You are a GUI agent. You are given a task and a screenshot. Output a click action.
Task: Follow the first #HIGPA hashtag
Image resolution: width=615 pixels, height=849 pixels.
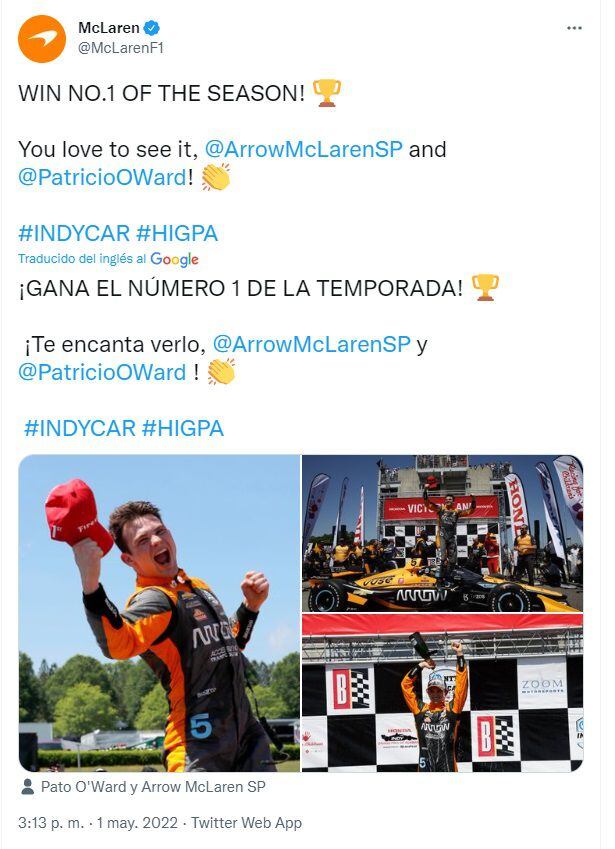pos(177,234)
